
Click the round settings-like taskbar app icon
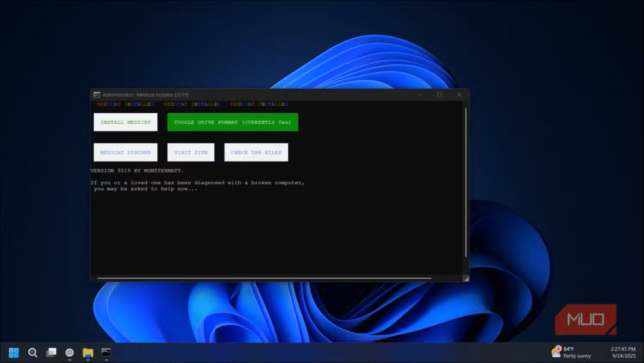pos(70,352)
